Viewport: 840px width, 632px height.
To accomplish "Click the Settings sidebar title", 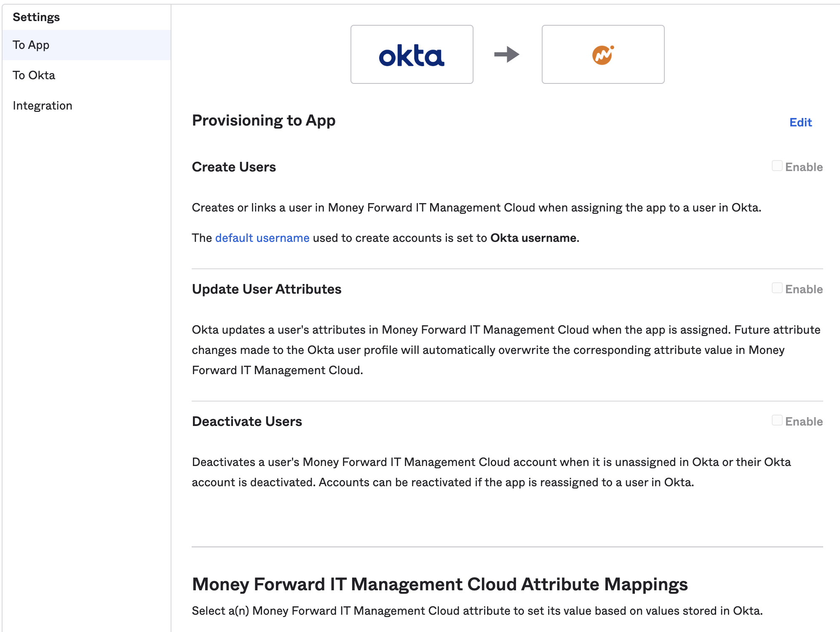I will (x=36, y=17).
